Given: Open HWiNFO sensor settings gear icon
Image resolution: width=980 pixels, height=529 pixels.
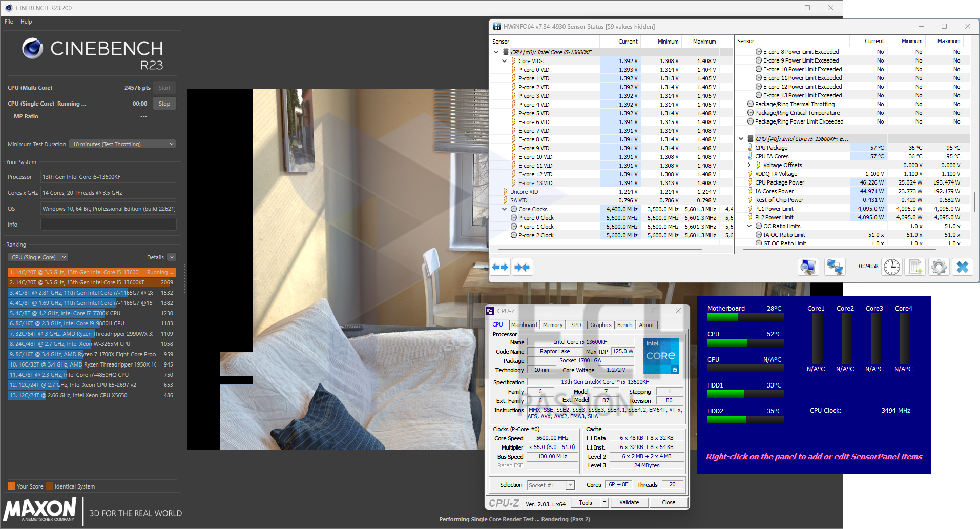Looking at the screenshot, I should point(939,267).
